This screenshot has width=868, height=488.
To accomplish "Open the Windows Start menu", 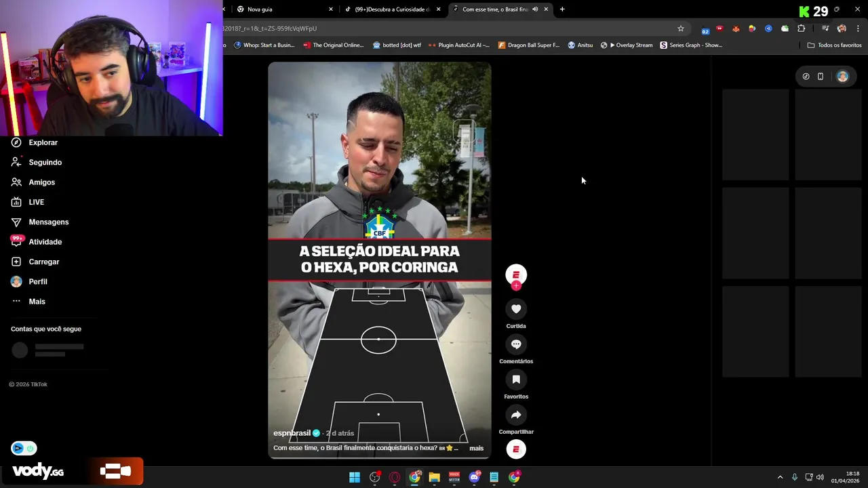I will pos(355,477).
